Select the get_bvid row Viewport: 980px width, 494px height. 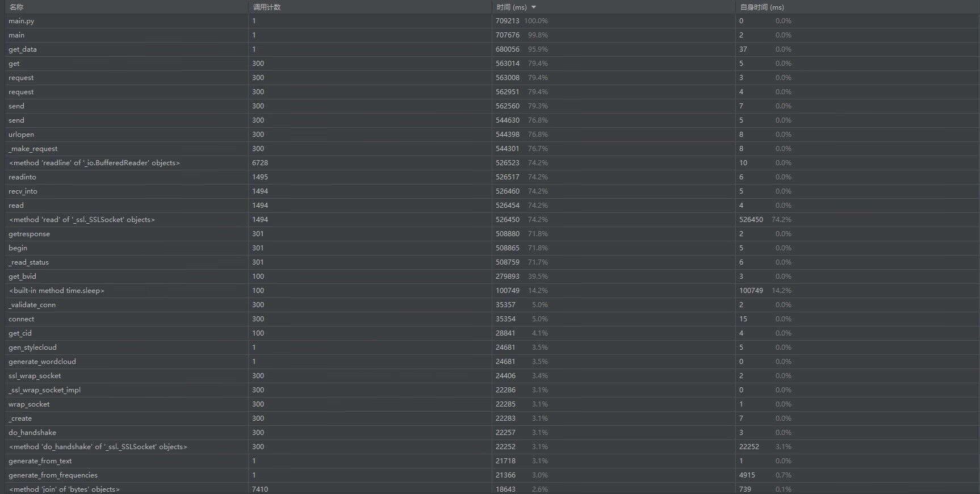click(22, 277)
